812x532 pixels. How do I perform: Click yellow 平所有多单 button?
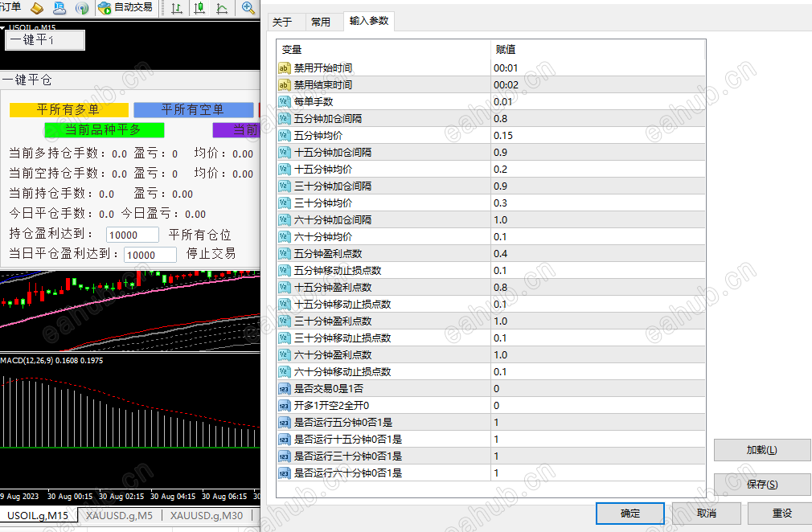coord(69,110)
